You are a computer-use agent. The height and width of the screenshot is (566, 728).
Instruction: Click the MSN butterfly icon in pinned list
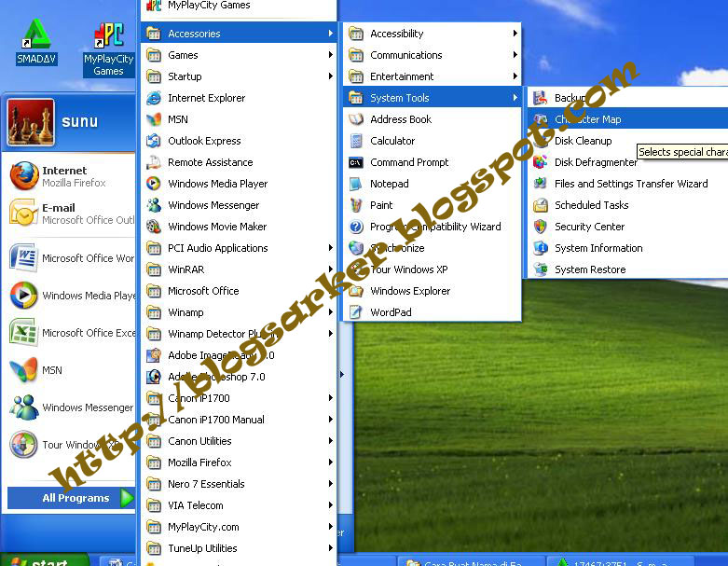23,370
